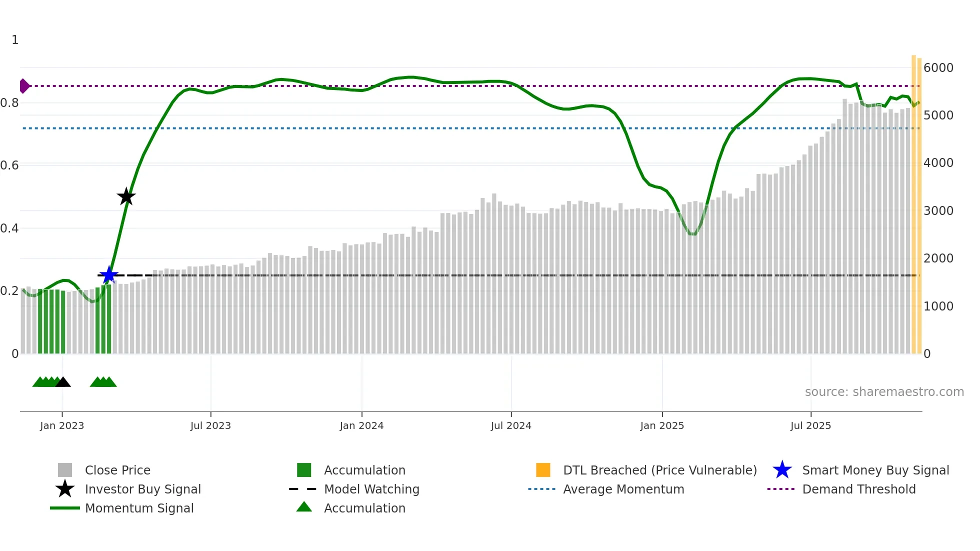980x551 pixels.
Task: Click the green square Accumulation legend swatch
Action: (x=304, y=470)
